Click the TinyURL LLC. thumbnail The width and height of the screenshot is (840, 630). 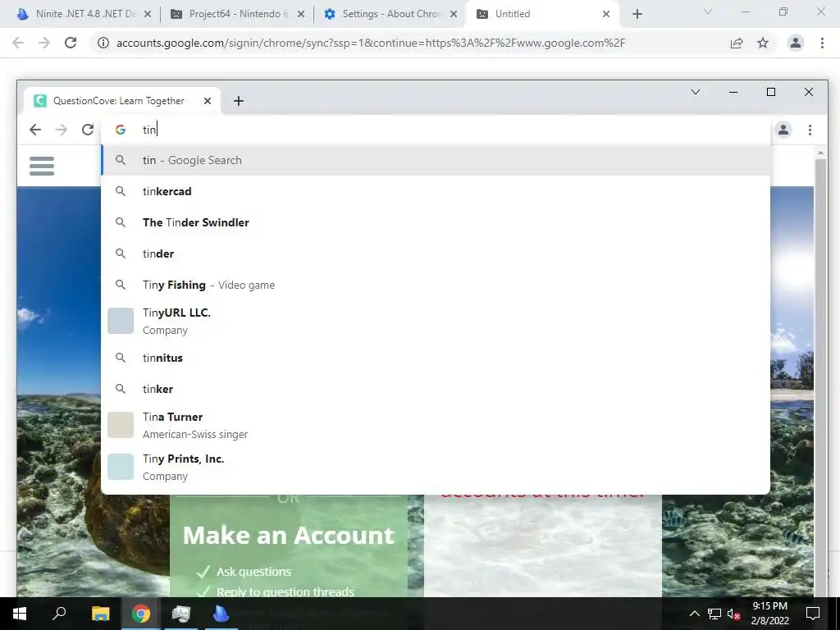(121, 321)
